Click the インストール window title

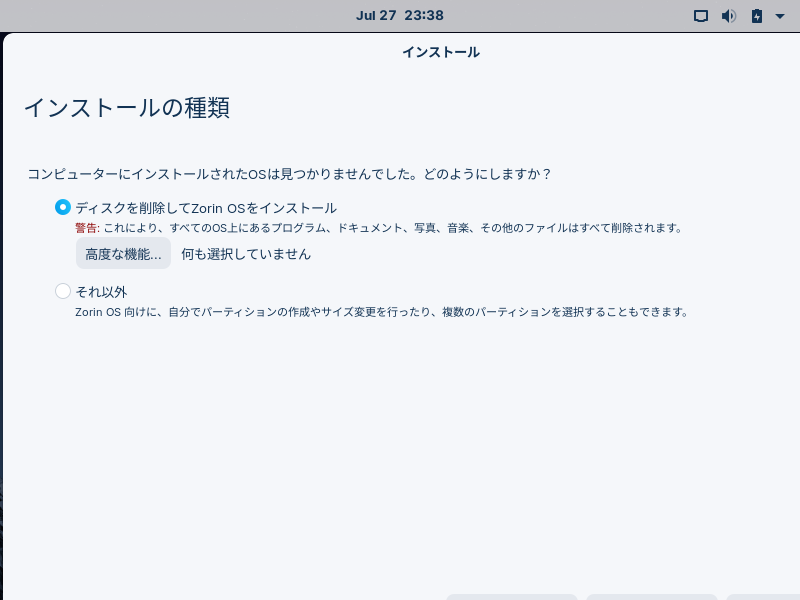pyautogui.click(x=441, y=52)
